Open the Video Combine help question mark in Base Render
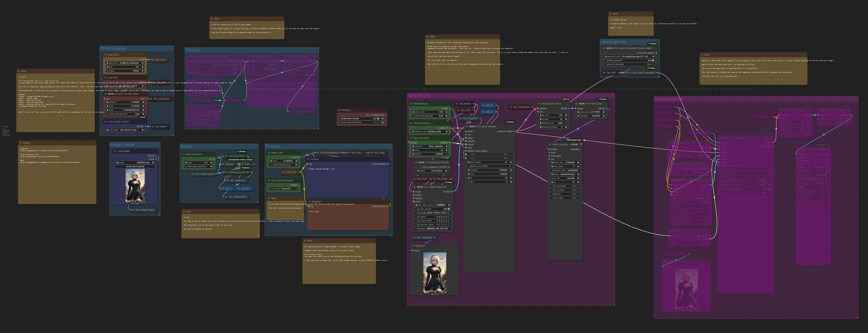 [581, 145]
